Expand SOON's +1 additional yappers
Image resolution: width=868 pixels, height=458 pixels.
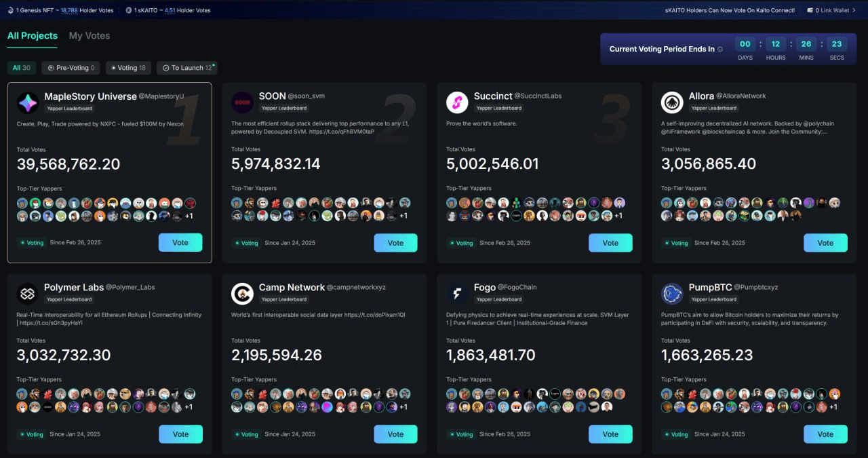tap(403, 216)
